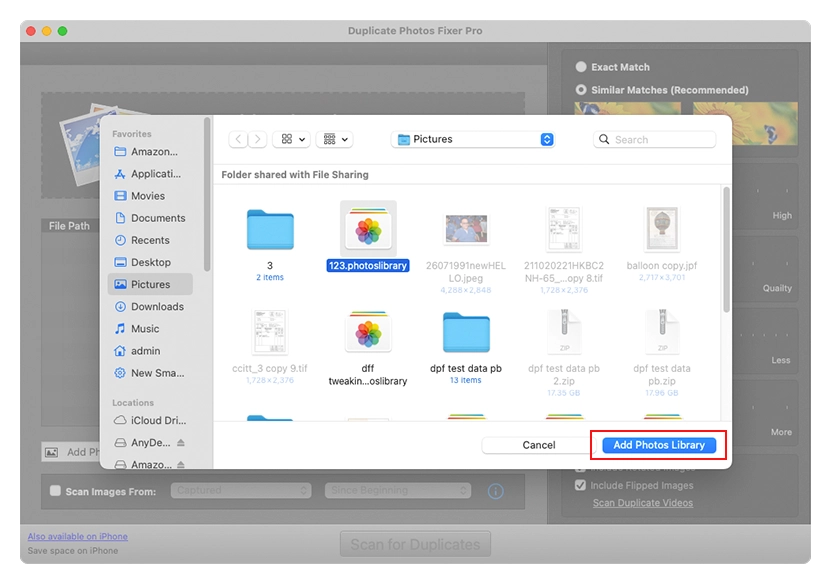Go back with the left chevron
This screenshot has height=584, width=831.
coord(238,139)
